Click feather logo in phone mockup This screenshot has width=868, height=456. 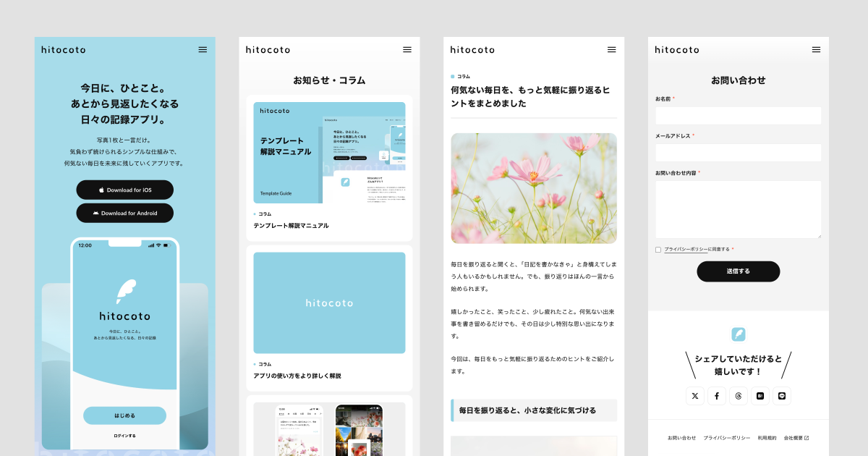pyautogui.click(x=126, y=291)
